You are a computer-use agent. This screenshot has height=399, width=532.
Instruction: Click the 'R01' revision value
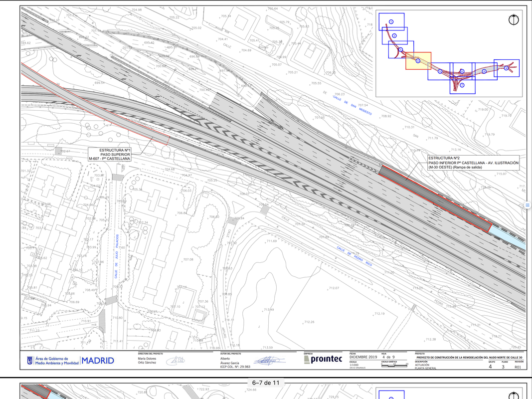(518, 367)
